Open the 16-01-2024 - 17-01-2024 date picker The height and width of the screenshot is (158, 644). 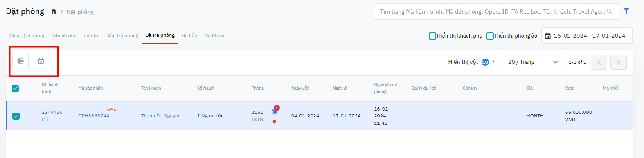pyautogui.click(x=587, y=36)
